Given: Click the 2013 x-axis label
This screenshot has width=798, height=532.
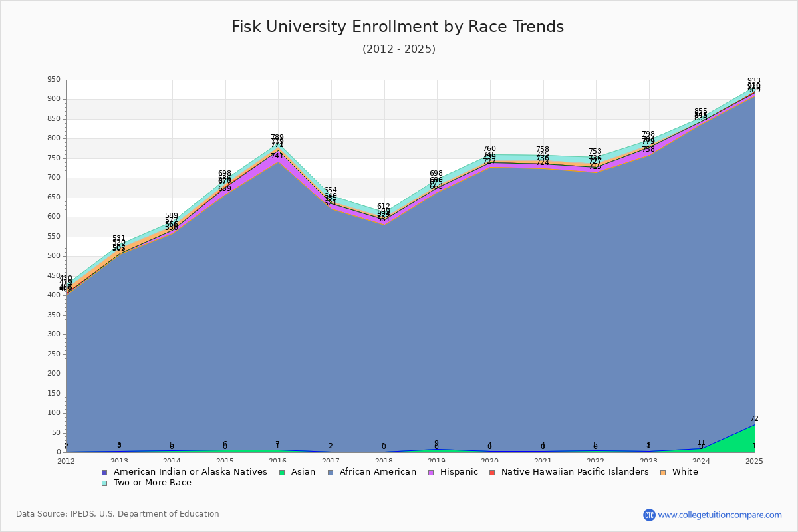Looking at the screenshot, I should point(119,461).
